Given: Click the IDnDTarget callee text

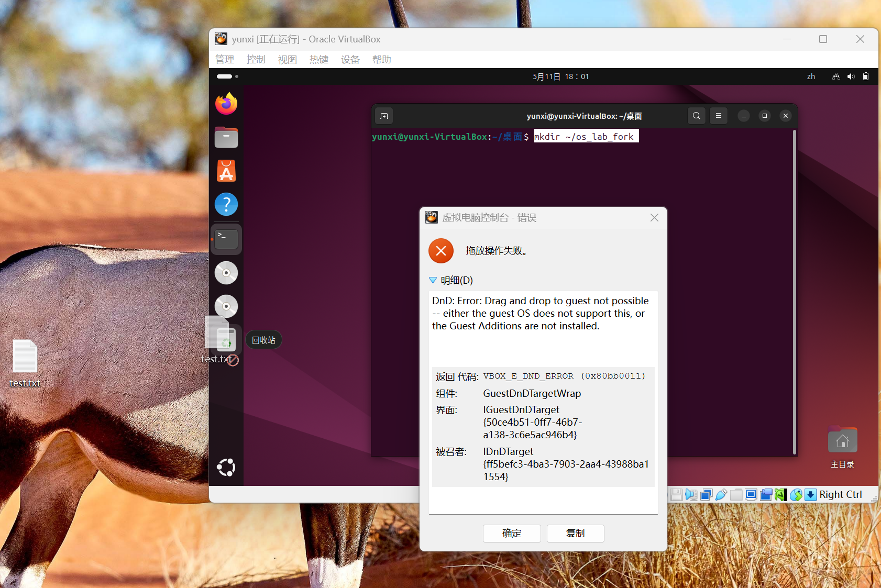Looking at the screenshot, I should coord(566,464).
